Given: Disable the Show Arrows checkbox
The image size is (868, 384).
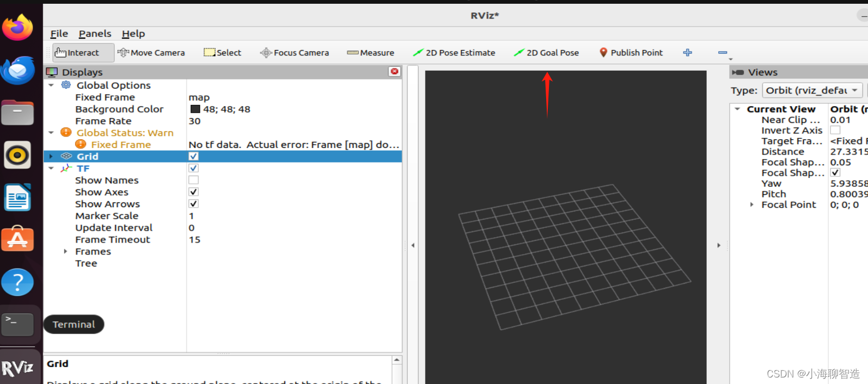Looking at the screenshot, I should [193, 204].
